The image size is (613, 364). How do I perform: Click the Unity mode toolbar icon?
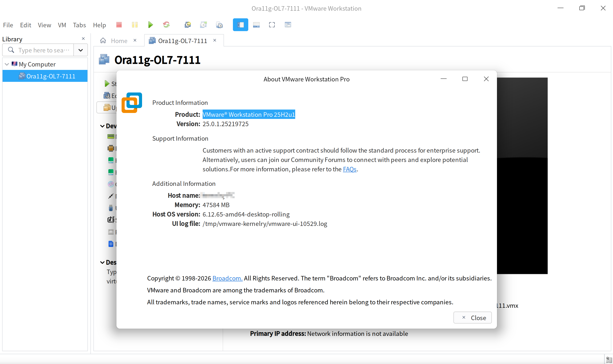(288, 25)
